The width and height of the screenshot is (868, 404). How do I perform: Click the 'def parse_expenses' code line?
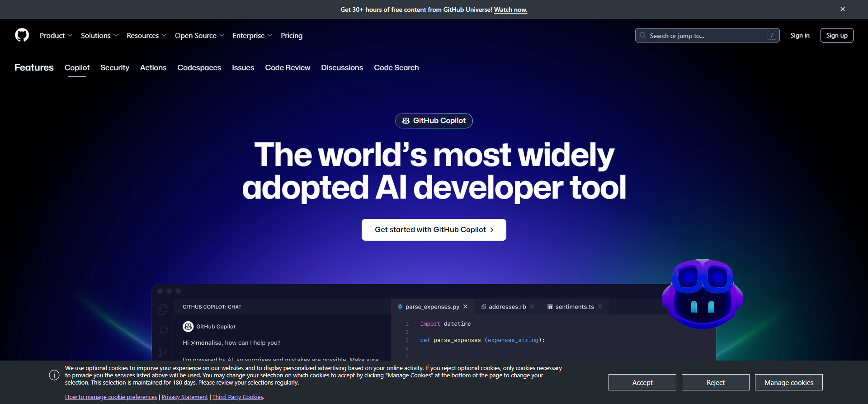pyautogui.click(x=482, y=340)
